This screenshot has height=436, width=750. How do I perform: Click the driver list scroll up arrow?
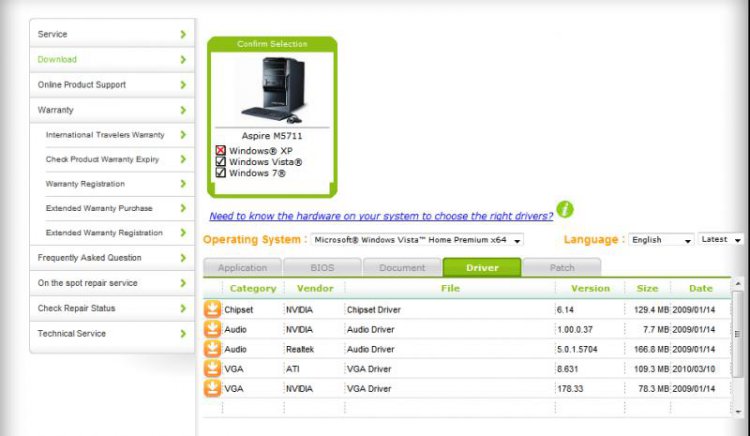738,284
